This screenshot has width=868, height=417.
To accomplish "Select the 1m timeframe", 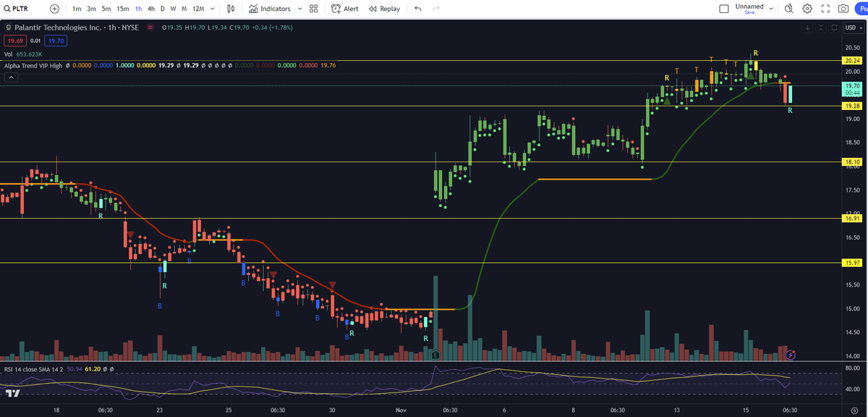I will (x=77, y=9).
